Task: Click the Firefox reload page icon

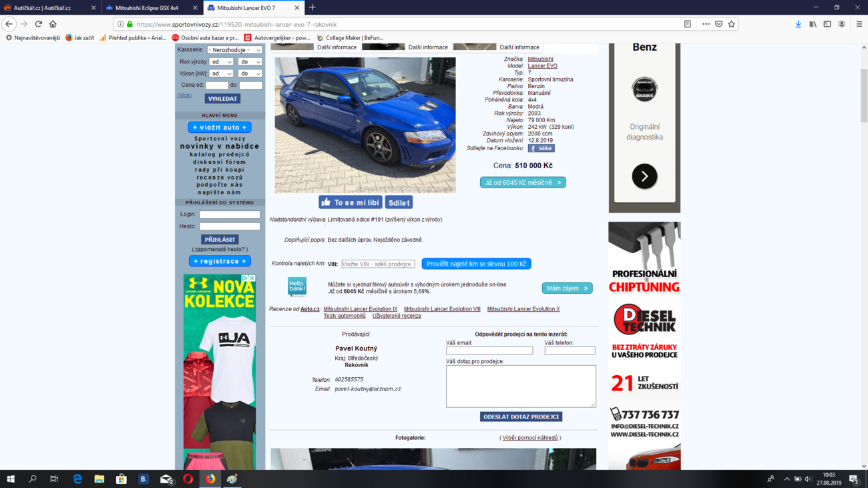Action: coord(39,24)
